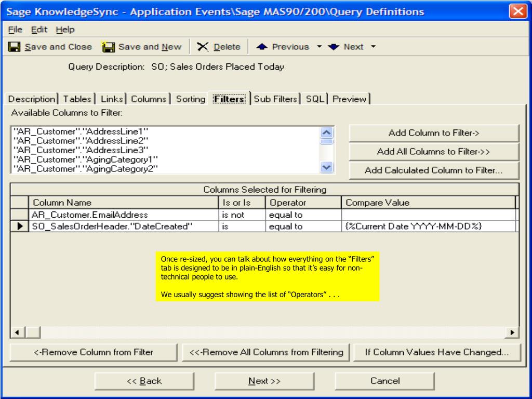The image size is (532, 399).
Task: Select "AR_Customer"."AddressLine3" in available columns
Action: click(x=81, y=150)
